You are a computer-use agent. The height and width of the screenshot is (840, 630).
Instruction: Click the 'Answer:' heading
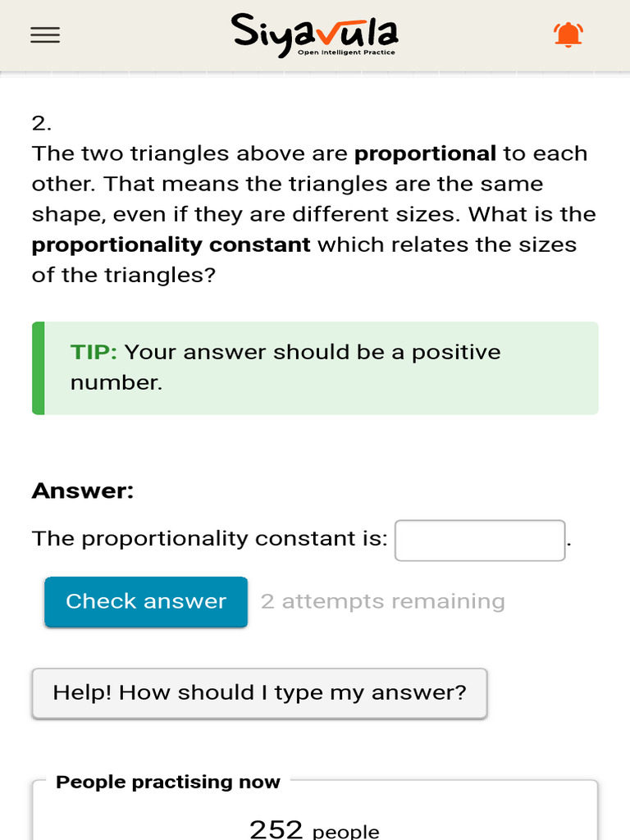coord(83,491)
